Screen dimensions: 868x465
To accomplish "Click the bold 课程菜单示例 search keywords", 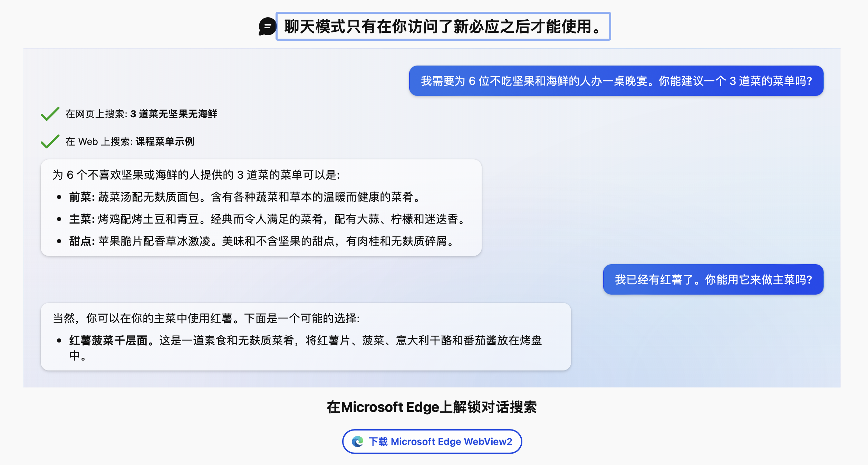I will point(164,141).
